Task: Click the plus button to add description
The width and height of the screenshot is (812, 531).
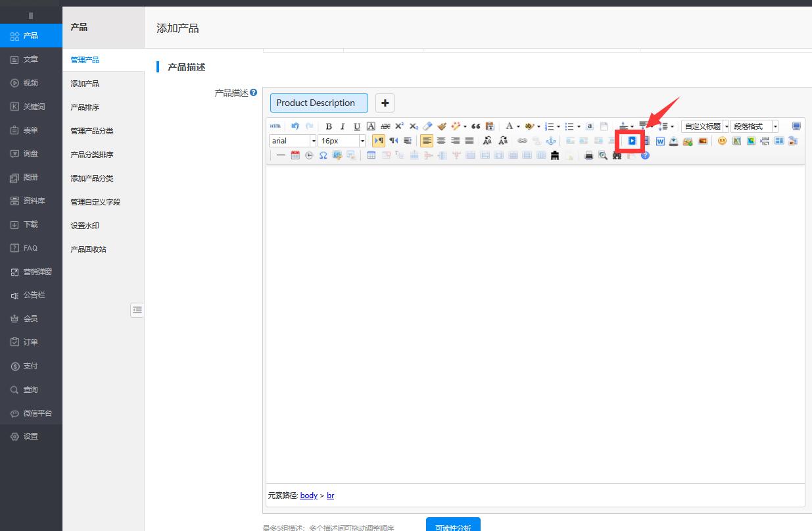Action: tap(385, 103)
